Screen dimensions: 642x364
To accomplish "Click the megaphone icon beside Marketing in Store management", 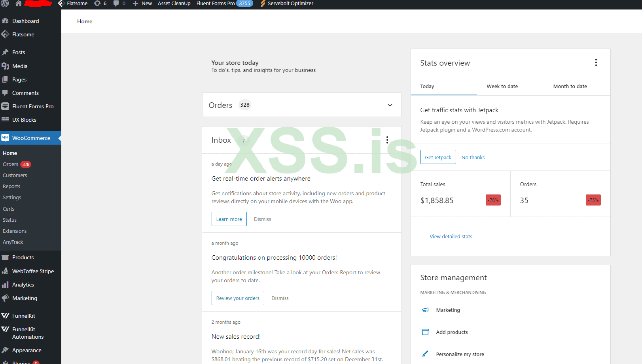I will coord(425,310).
